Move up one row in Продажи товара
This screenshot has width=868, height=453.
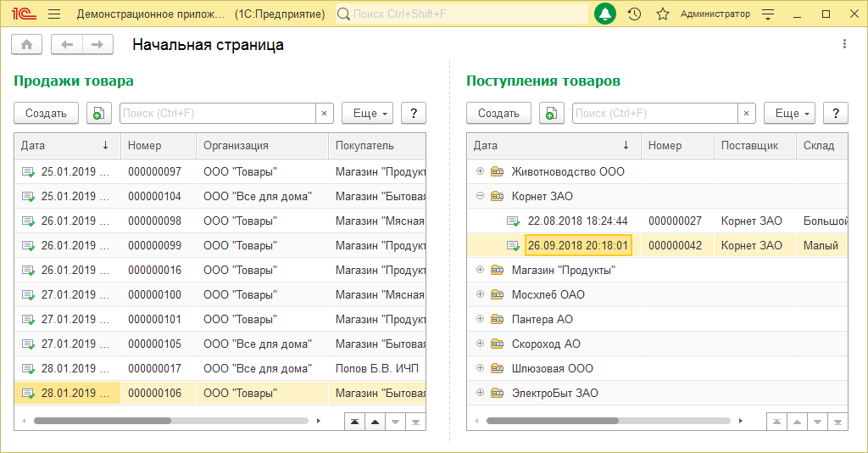coord(375,422)
